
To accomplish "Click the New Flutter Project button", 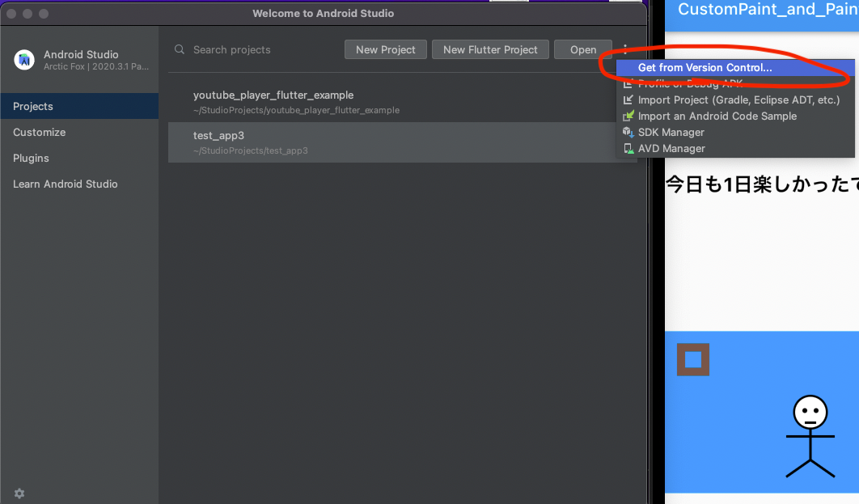I will click(490, 49).
